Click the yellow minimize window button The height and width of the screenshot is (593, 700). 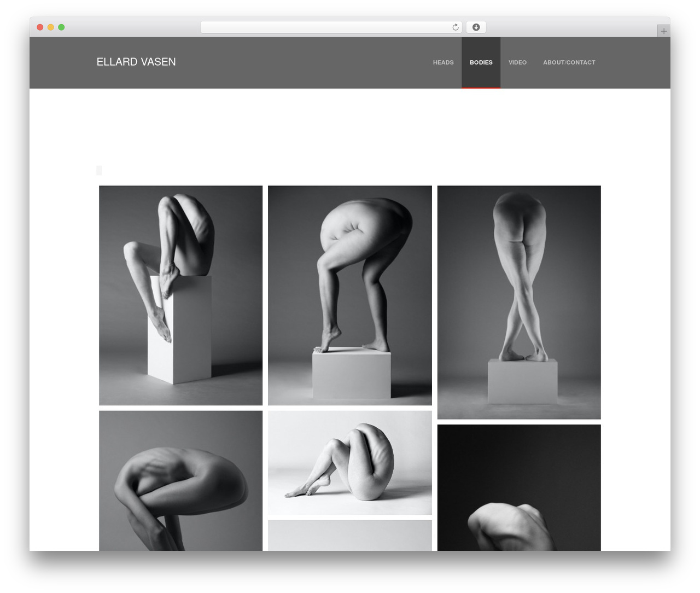[x=51, y=27]
